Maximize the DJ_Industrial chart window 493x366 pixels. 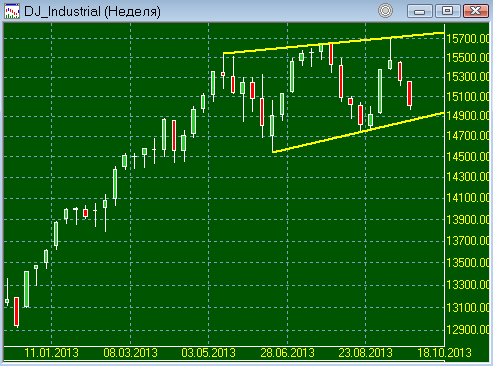pyautogui.click(x=447, y=11)
